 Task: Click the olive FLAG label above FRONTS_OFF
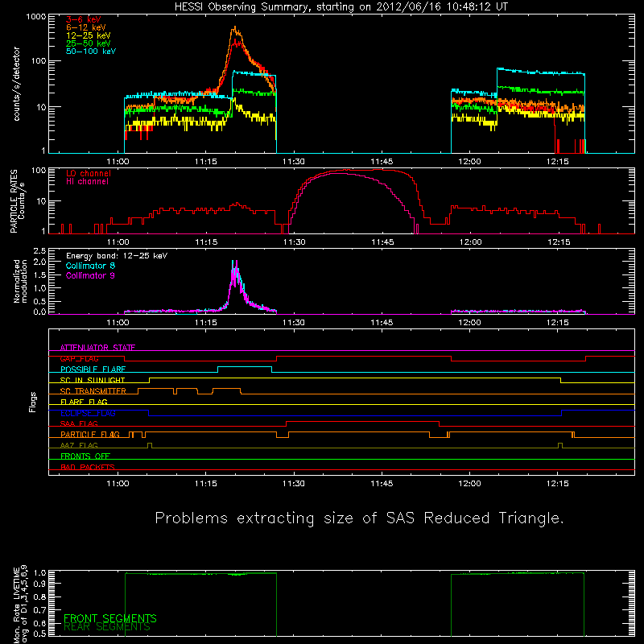click(79, 446)
